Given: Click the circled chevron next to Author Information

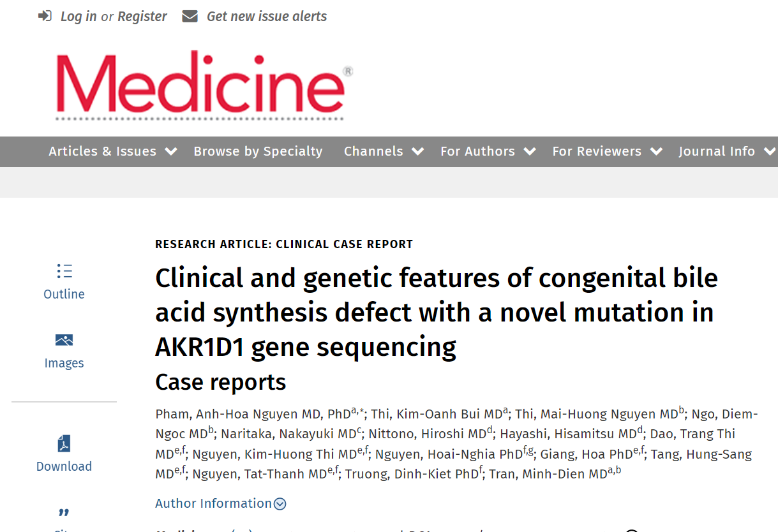Looking at the screenshot, I should pyautogui.click(x=280, y=504).
